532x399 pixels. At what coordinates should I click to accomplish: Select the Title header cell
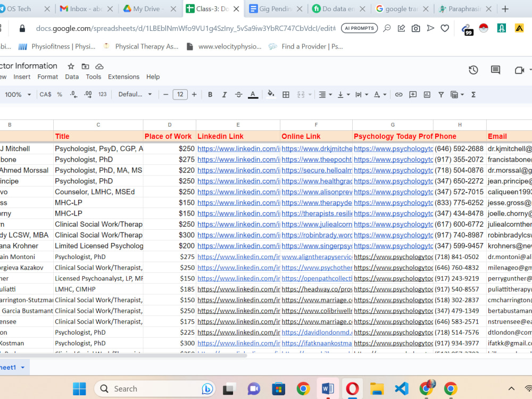[98, 136]
